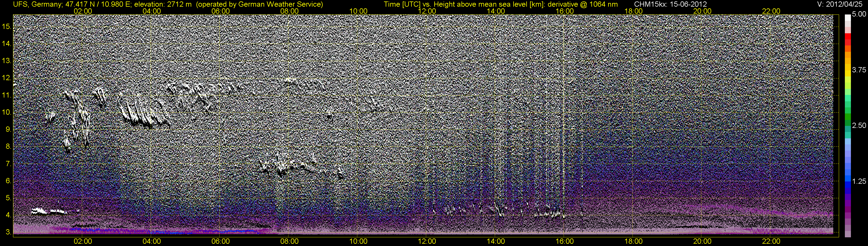Image resolution: width=868 pixels, height=246 pixels.
Task: Click the height axis label '14.'
Action: click(7, 44)
